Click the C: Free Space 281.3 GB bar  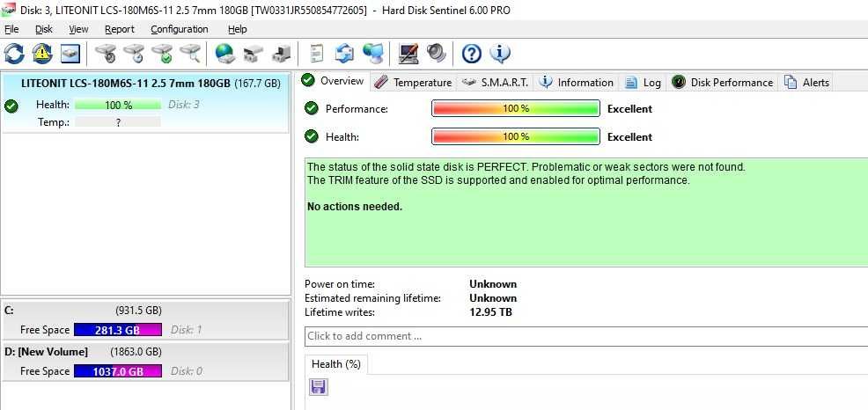point(118,330)
